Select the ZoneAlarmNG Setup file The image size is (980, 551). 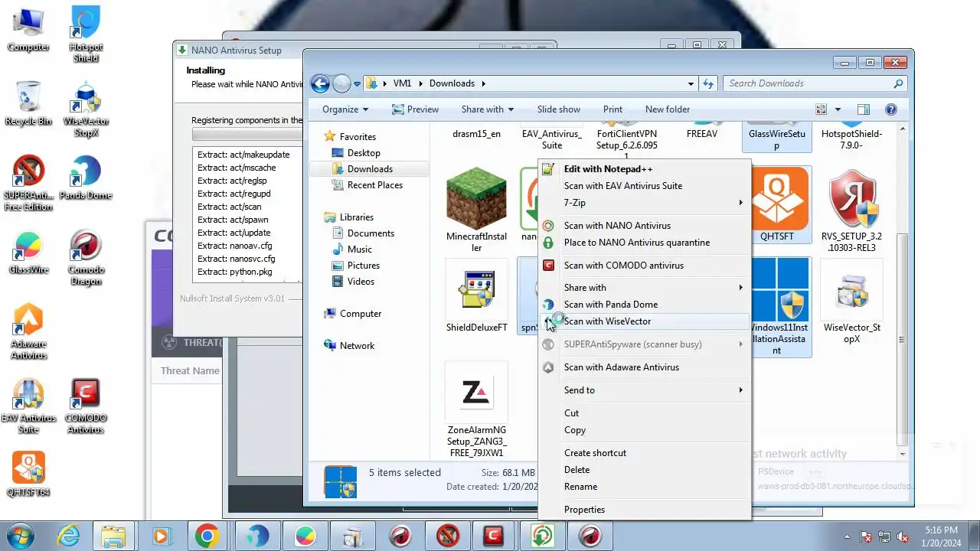pyautogui.click(x=476, y=411)
